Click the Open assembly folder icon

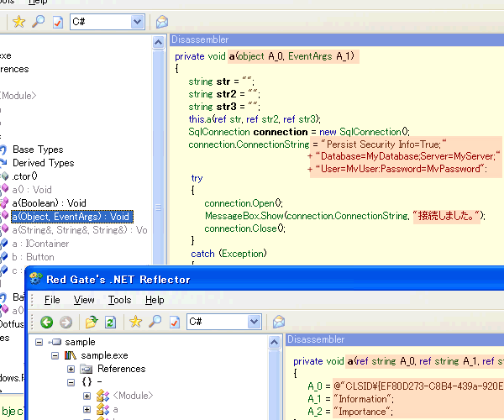pyautogui.click(x=92, y=322)
